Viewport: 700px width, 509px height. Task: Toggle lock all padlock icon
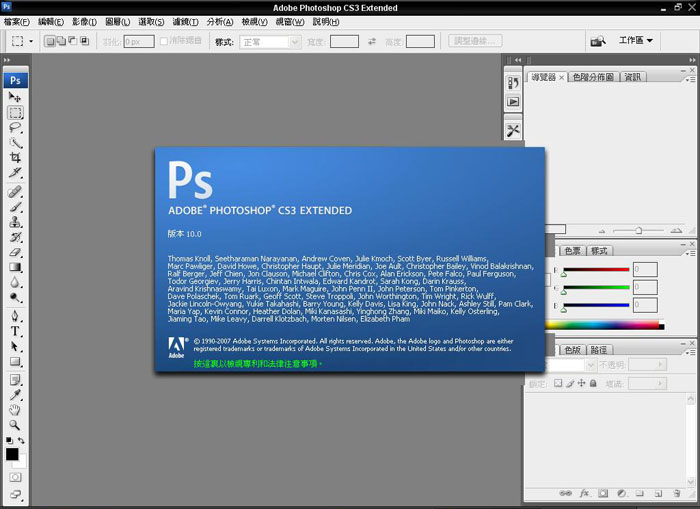coord(593,383)
